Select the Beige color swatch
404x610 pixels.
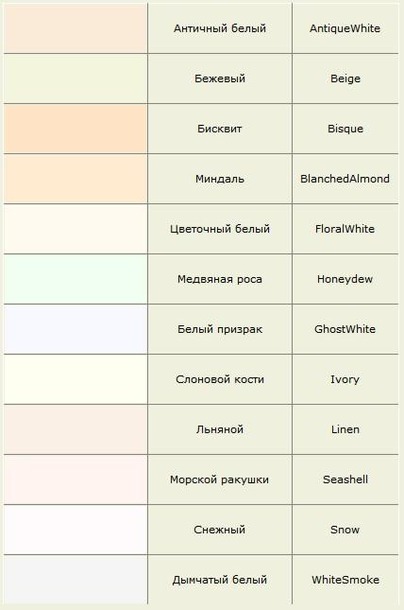[x=76, y=79]
